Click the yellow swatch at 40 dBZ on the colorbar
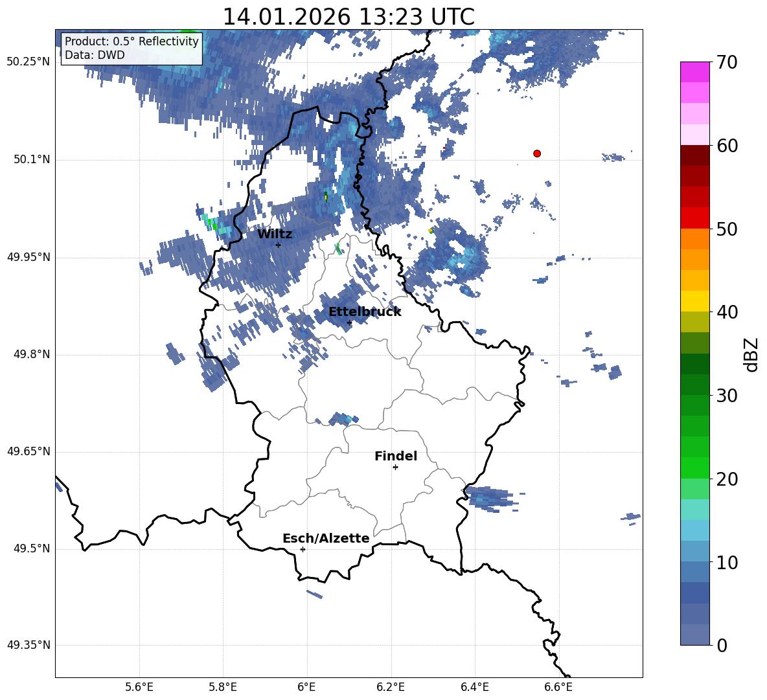Screen dimensions: 767x700 [x=694, y=301]
